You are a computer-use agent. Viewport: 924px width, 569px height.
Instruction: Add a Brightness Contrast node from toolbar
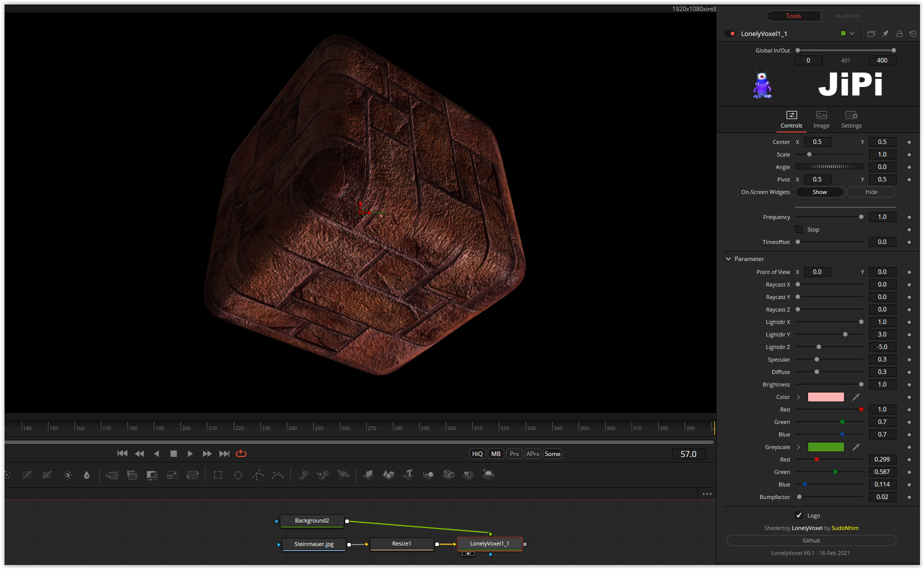click(x=67, y=475)
